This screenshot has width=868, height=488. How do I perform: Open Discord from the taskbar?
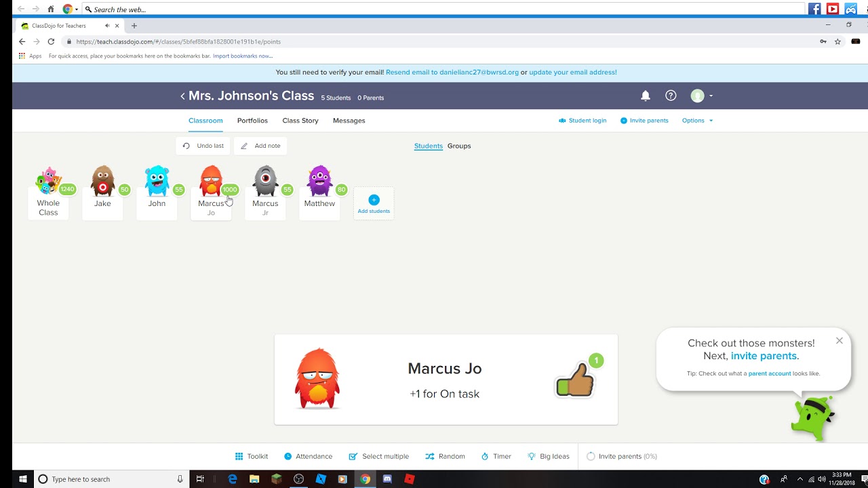tap(387, 479)
